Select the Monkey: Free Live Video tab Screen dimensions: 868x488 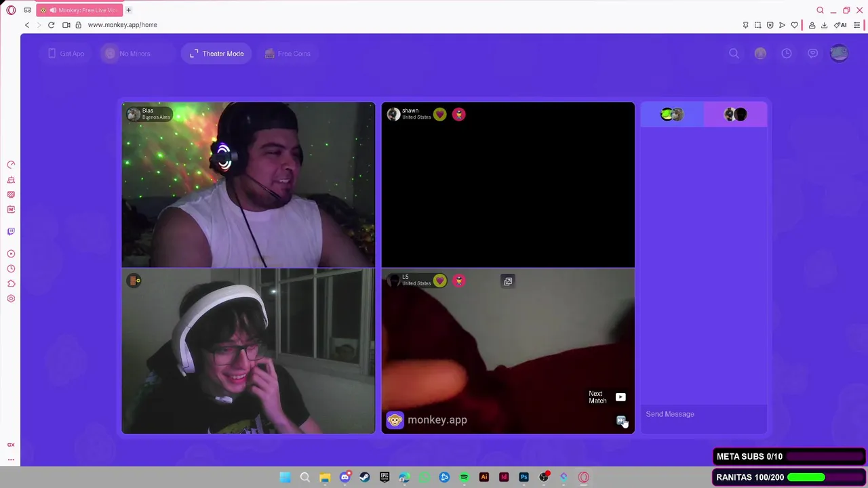point(78,10)
